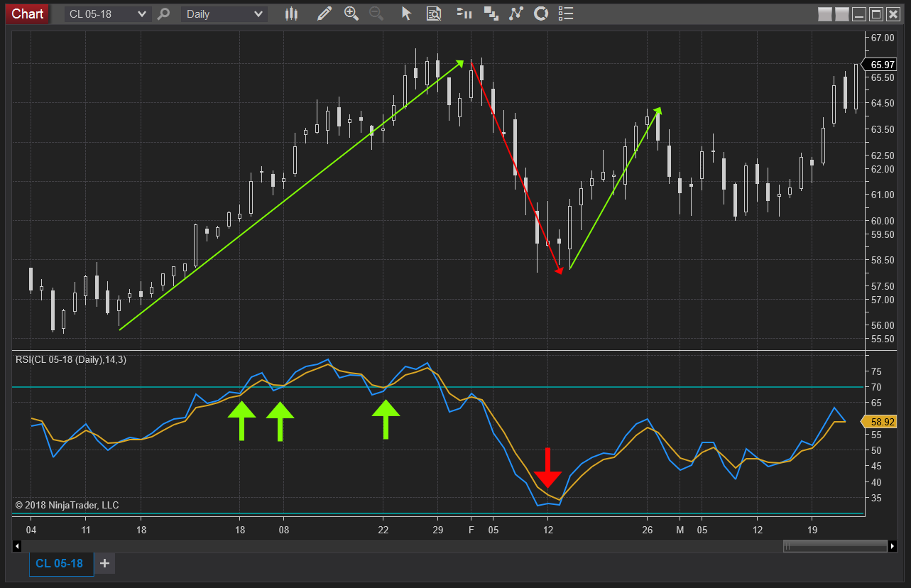Activate the Zoom In magnifier
Screen dimensions: 911x588
pyautogui.click(x=351, y=13)
